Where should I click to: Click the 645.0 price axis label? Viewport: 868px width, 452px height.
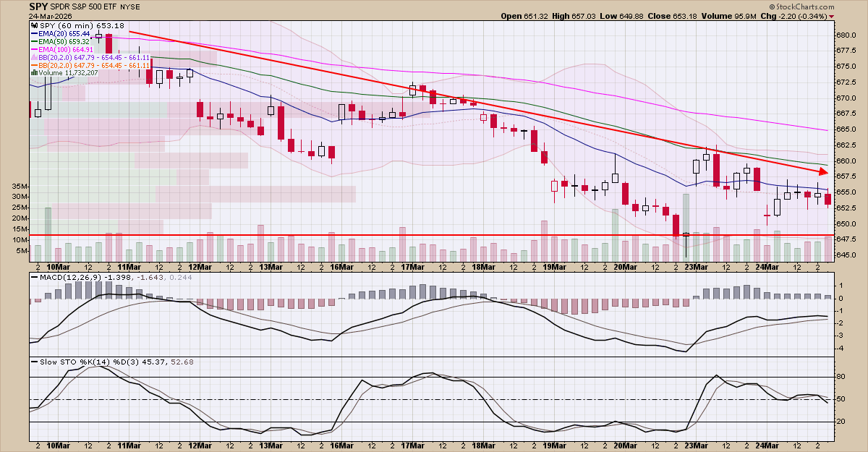click(846, 255)
